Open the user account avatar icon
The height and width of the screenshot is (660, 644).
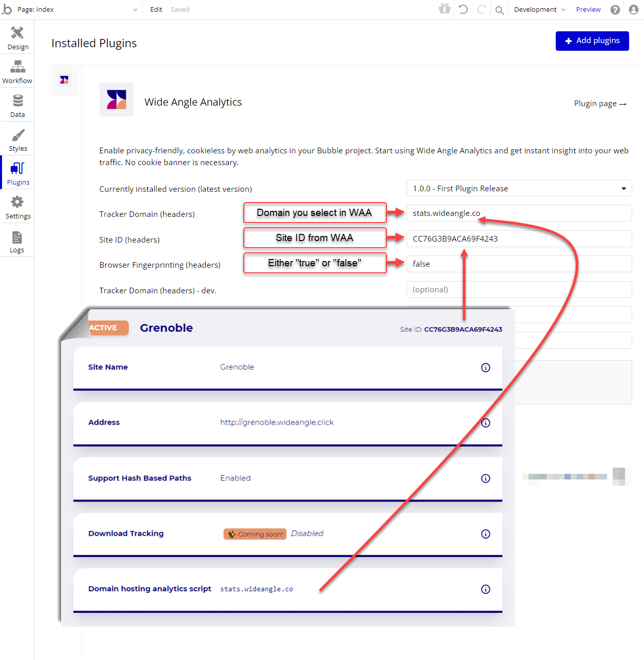pos(634,10)
